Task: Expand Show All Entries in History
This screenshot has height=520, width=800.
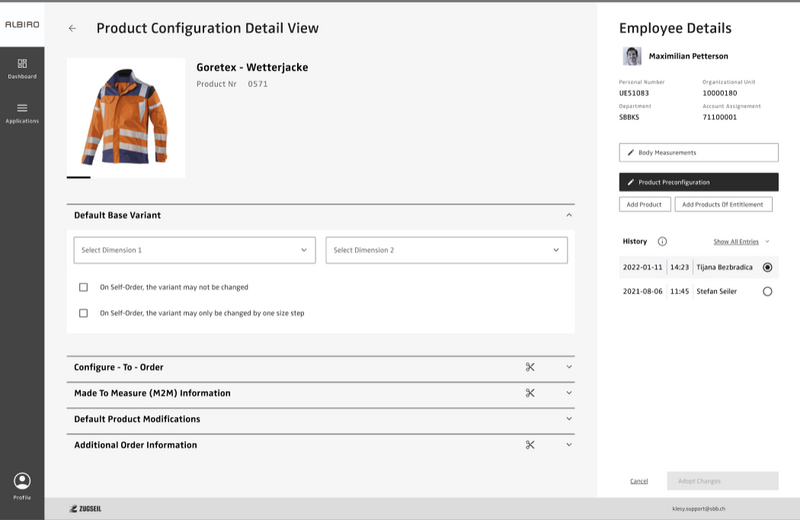Action: (741, 241)
